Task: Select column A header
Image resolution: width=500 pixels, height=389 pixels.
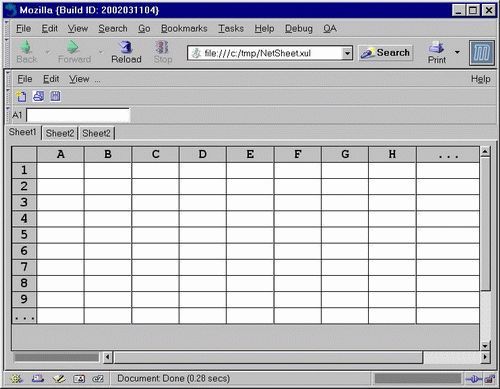Action: pos(60,154)
